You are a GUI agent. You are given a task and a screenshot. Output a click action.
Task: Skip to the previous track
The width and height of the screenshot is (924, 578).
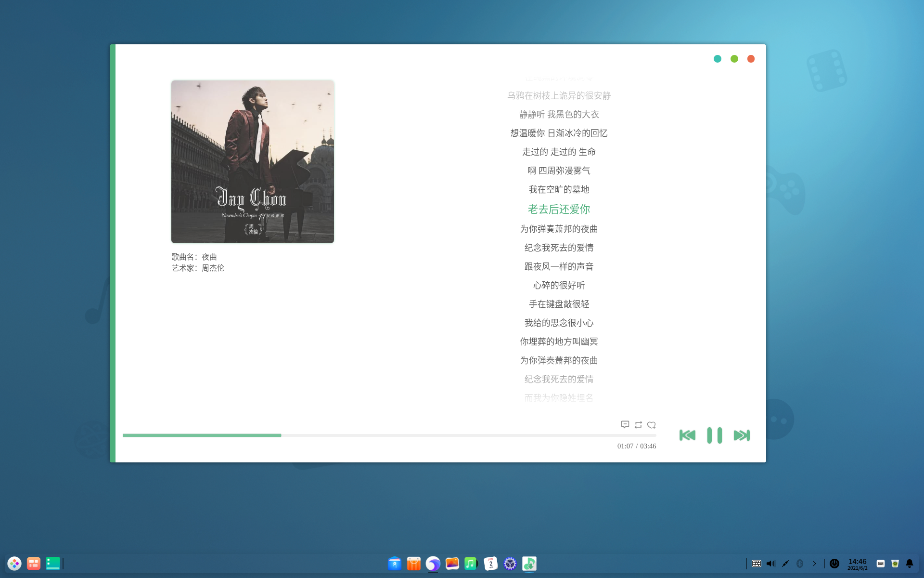(687, 435)
